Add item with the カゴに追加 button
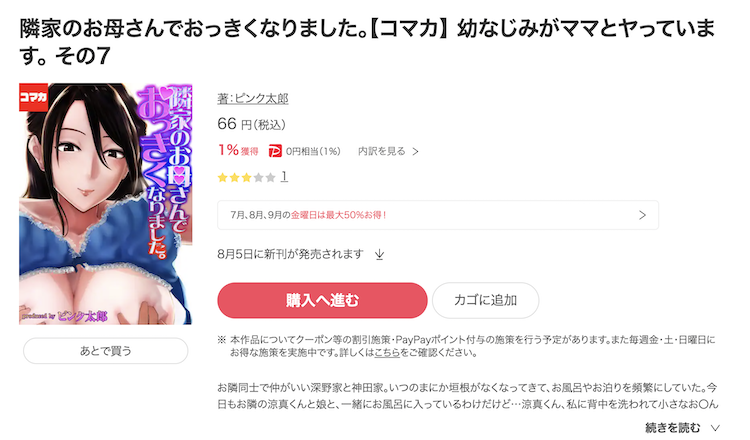 (x=485, y=300)
